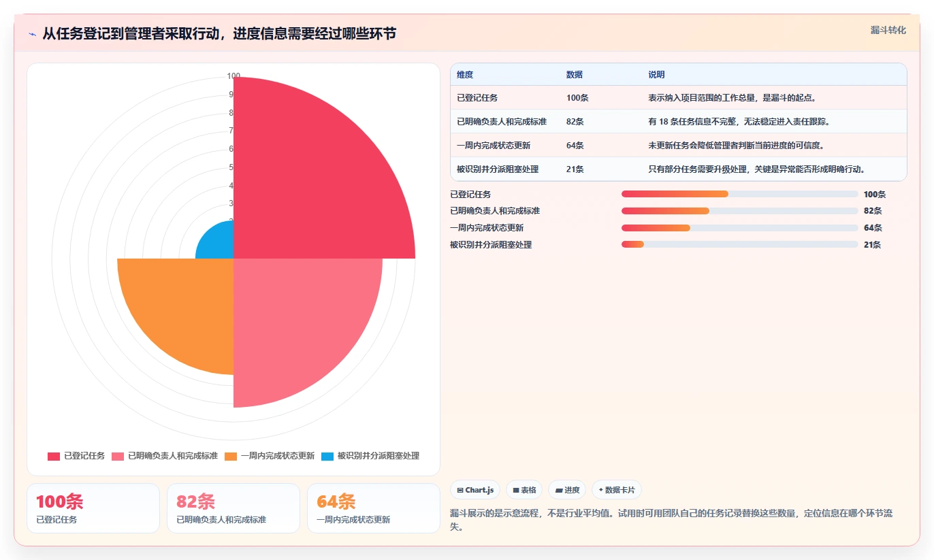
Task: Click the 说明 column header
Action: coord(656,75)
